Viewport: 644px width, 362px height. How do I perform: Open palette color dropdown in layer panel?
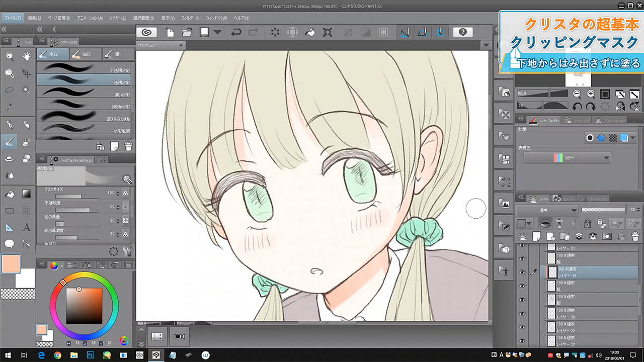[525, 223]
